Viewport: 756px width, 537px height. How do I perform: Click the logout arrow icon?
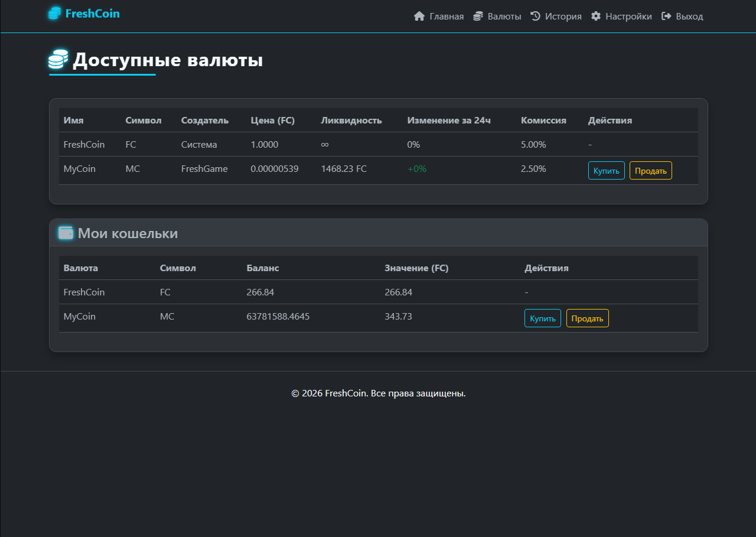pos(666,17)
